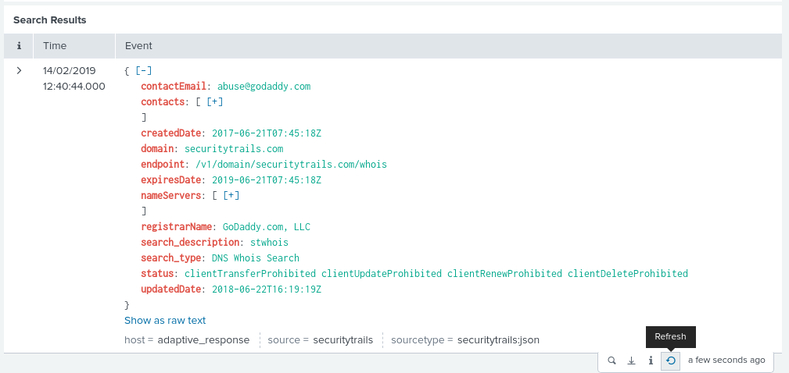
Task: Click the host value adaptive_response
Action: click(x=203, y=340)
